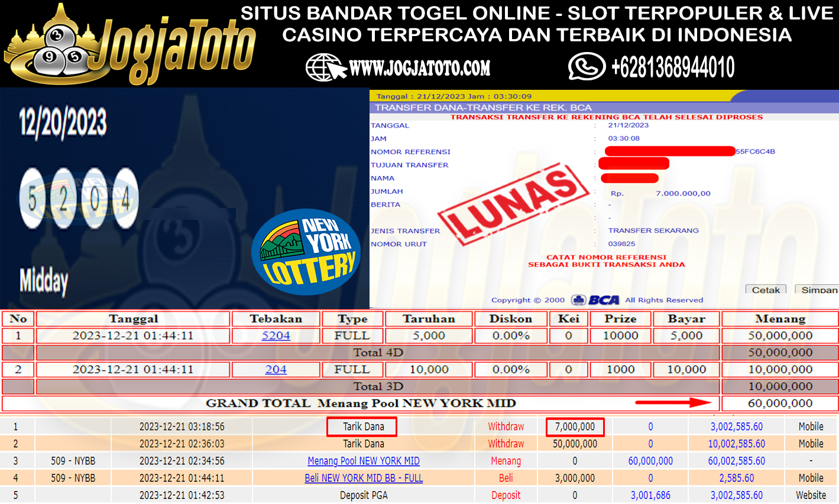Click timestamp 2023-12-21 01:42:53

click(x=182, y=495)
